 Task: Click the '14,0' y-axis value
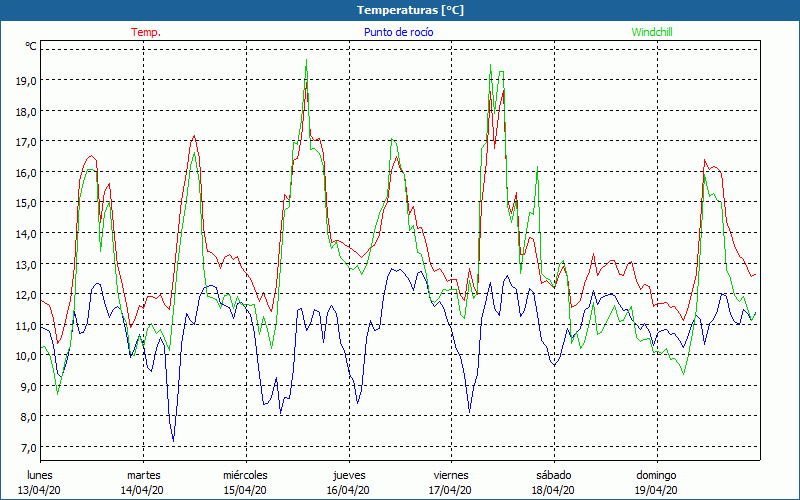point(25,234)
